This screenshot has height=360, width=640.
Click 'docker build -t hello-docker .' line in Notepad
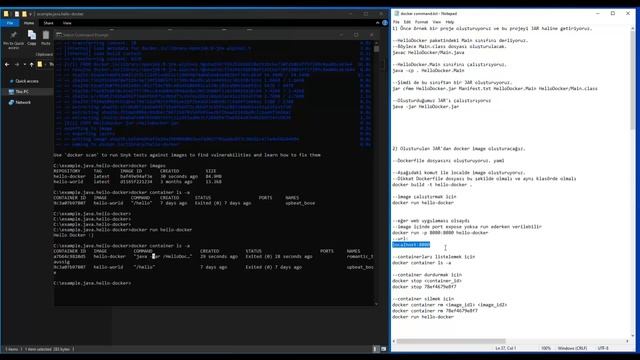[432, 184]
